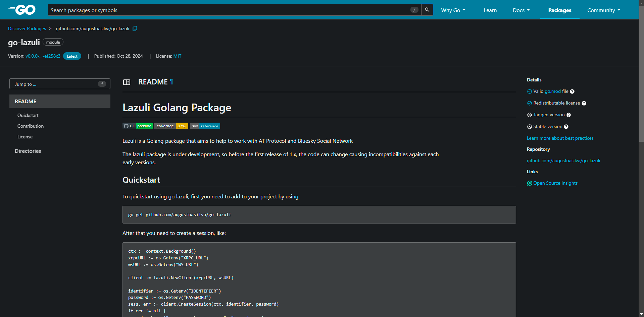
Task: Click the Go reference badge
Action: point(205,126)
